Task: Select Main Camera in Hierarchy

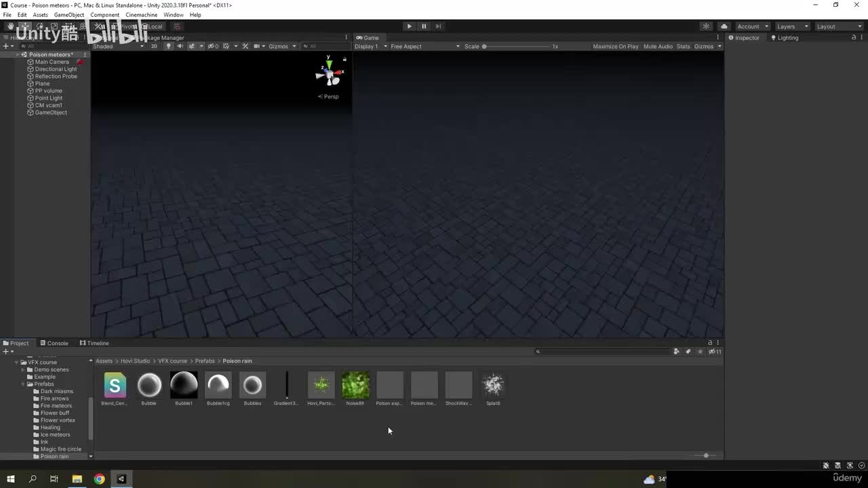Action: (x=52, y=62)
